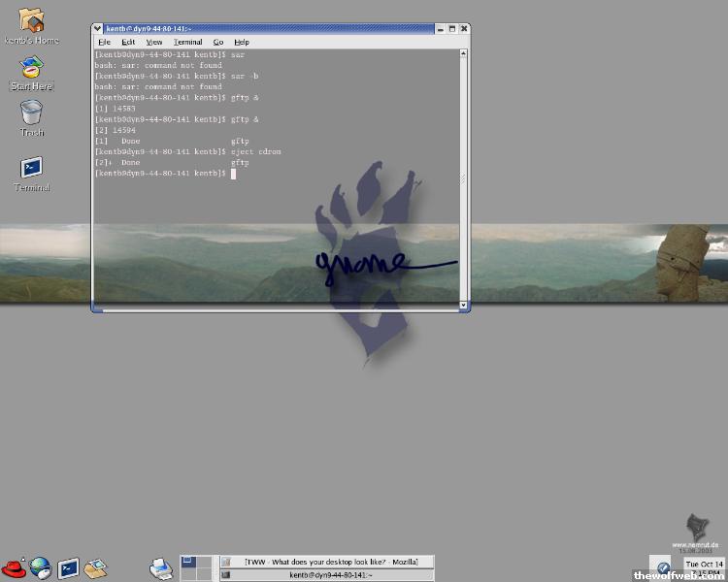This screenshot has height=582, width=728.
Task: Launch terminal from the bottom panel
Action: coord(68,568)
